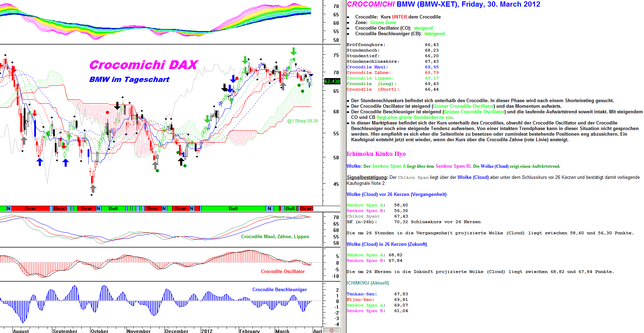Click the grey up arrow at the October low
644x333 pixels.
pos(93,189)
